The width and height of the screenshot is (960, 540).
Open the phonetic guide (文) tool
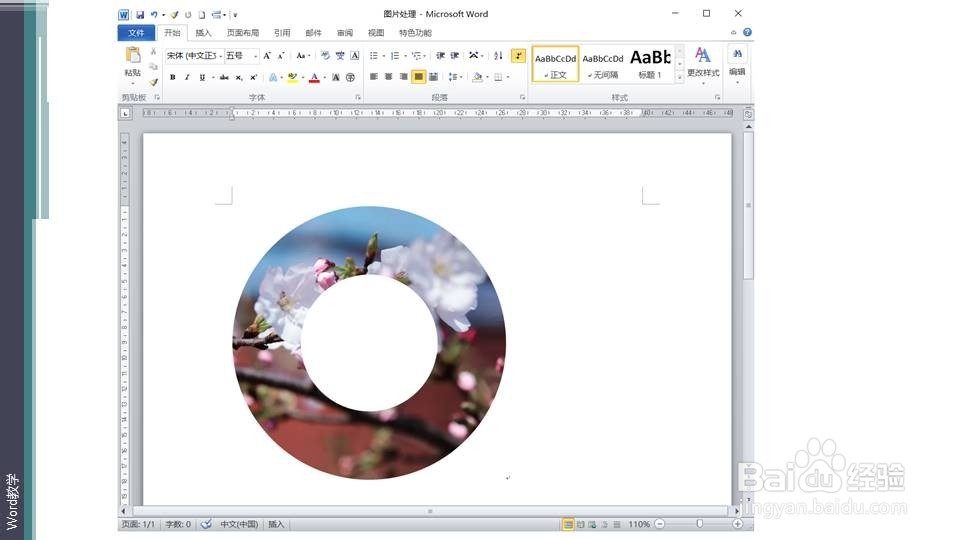coord(340,56)
